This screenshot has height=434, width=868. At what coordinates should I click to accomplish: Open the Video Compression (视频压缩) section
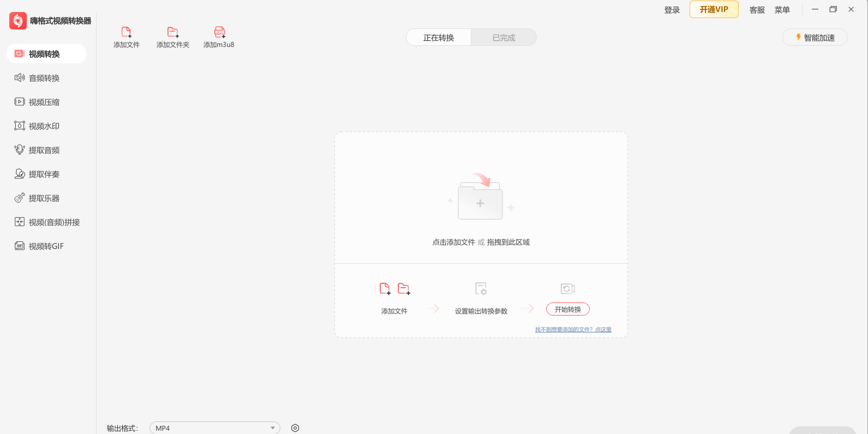coord(44,102)
